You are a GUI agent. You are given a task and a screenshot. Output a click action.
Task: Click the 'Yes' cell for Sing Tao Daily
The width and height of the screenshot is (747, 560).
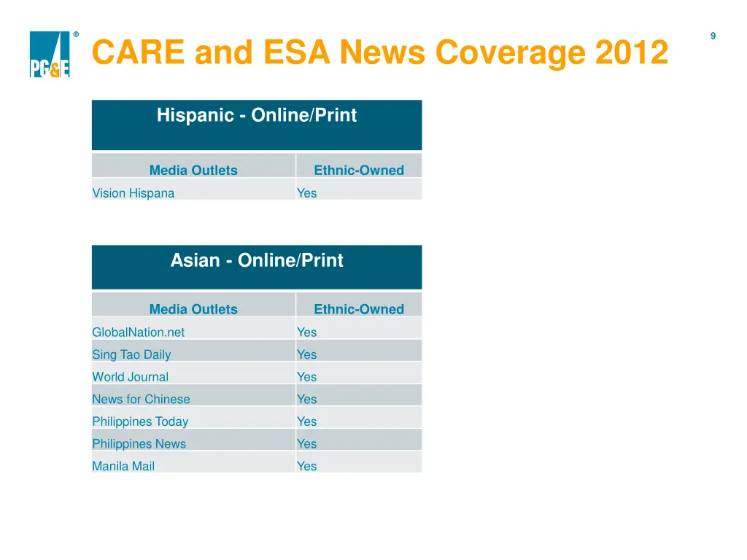click(x=359, y=351)
